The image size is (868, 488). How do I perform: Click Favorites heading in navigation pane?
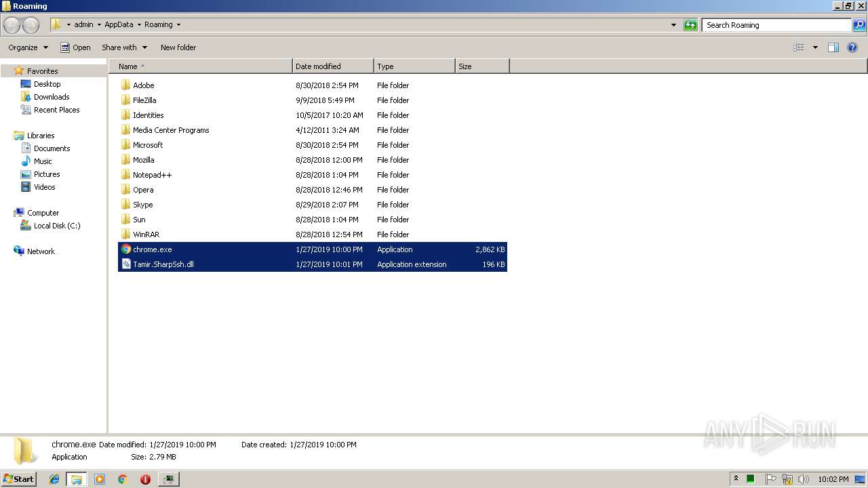[42, 71]
